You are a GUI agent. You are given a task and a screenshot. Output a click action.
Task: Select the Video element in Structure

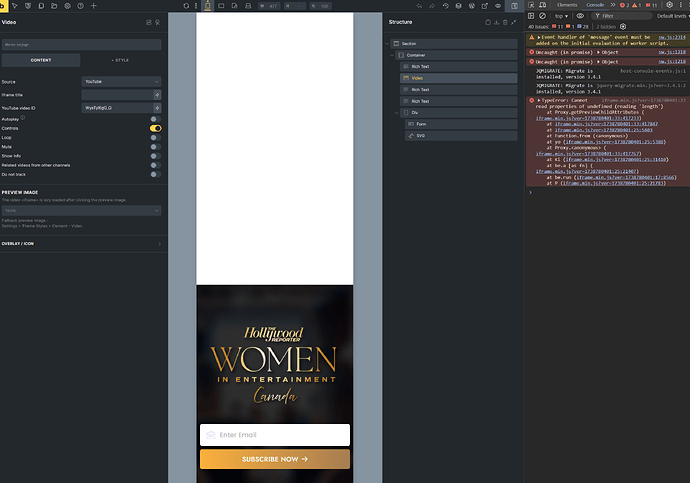459,78
